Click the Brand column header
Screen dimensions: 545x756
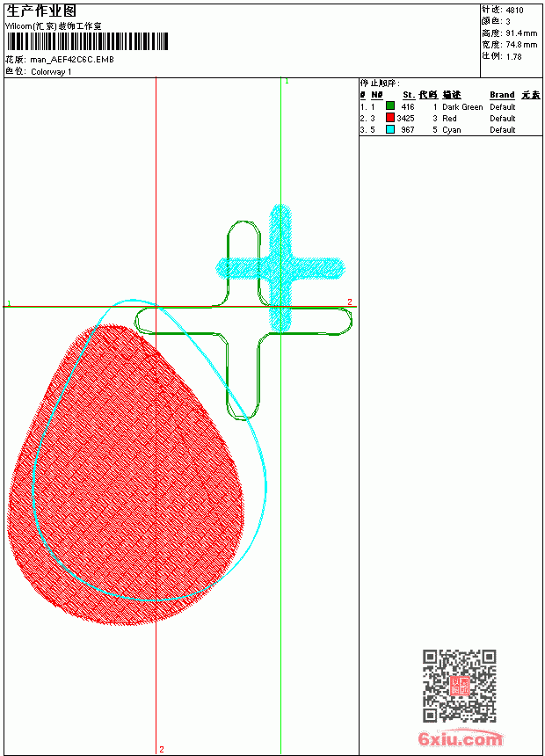point(502,95)
